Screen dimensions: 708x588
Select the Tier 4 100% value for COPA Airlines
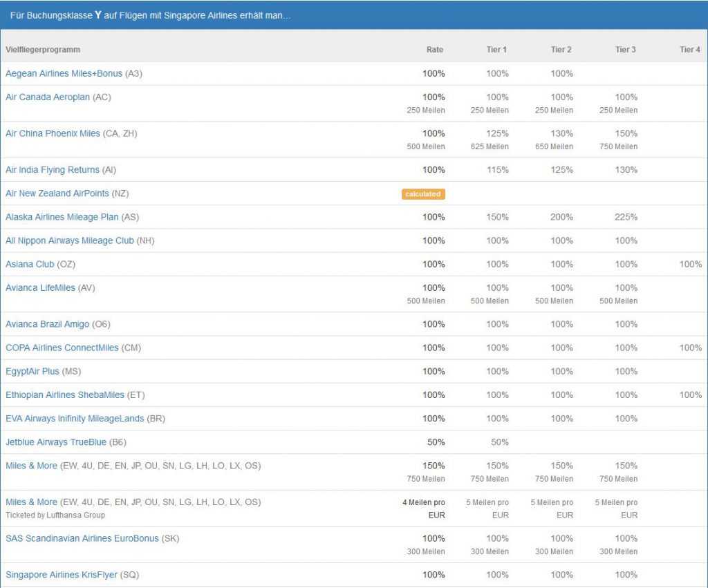691,348
